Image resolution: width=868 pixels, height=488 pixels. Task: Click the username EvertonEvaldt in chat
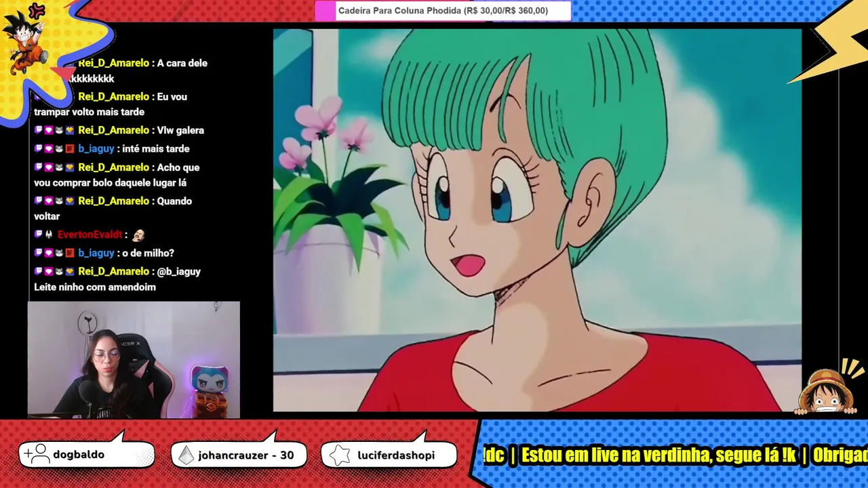(90, 235)
